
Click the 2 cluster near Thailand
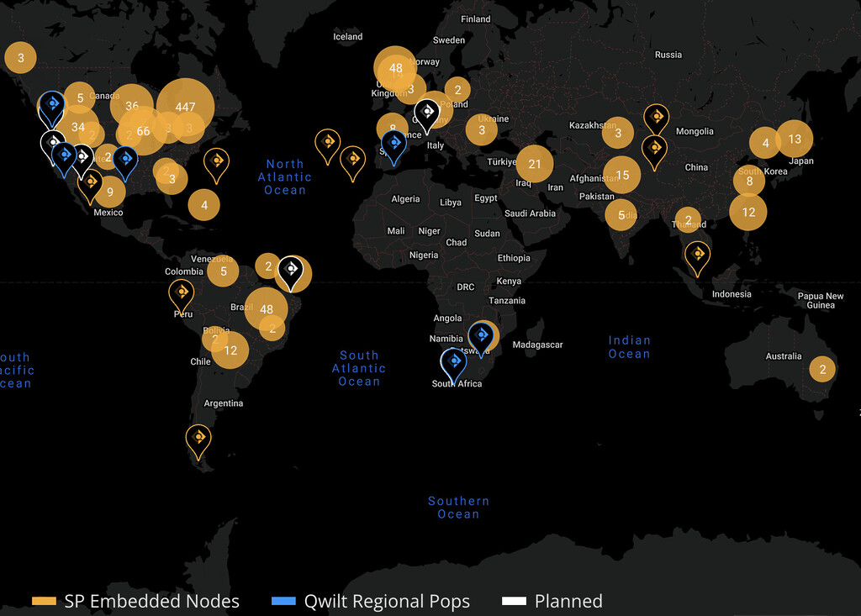688,220
